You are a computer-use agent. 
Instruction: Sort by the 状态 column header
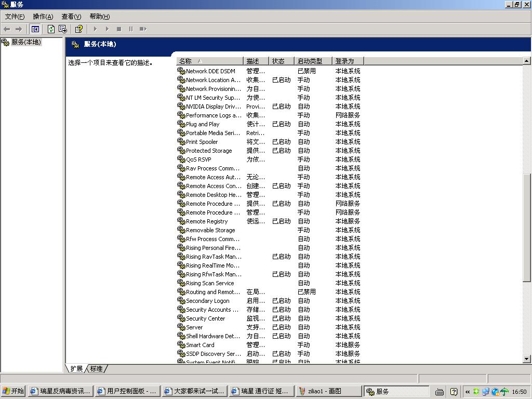[282, 61]
